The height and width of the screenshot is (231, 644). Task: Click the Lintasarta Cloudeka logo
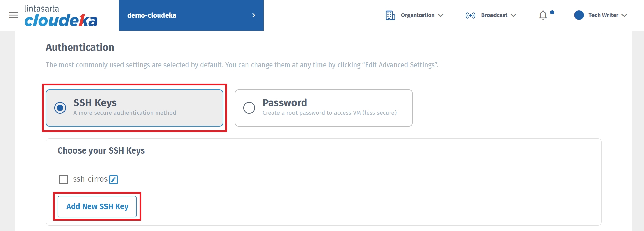(61, 16)
